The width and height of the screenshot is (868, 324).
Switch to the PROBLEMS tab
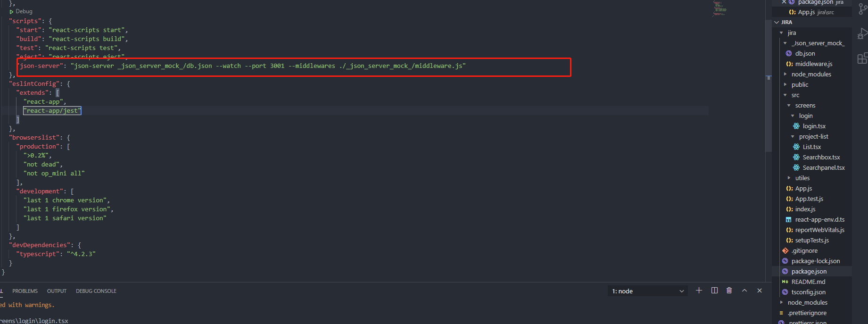point(25,291)
